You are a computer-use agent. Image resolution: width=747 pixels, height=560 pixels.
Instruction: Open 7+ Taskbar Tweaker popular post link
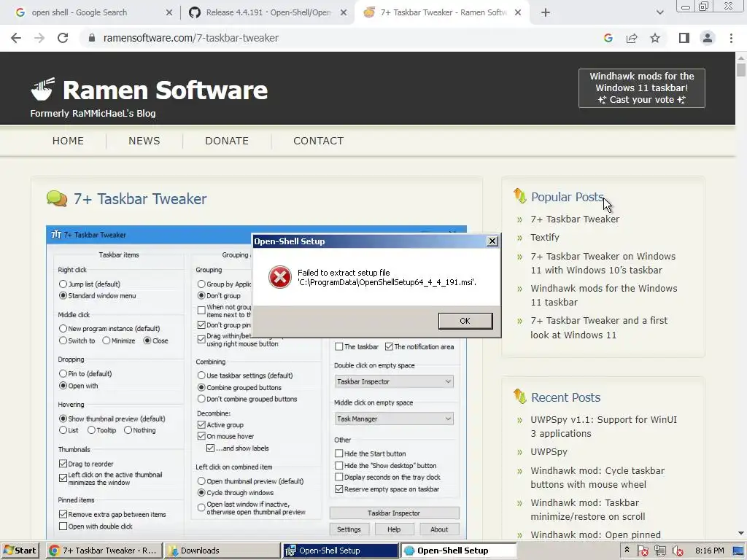[575, 219]
